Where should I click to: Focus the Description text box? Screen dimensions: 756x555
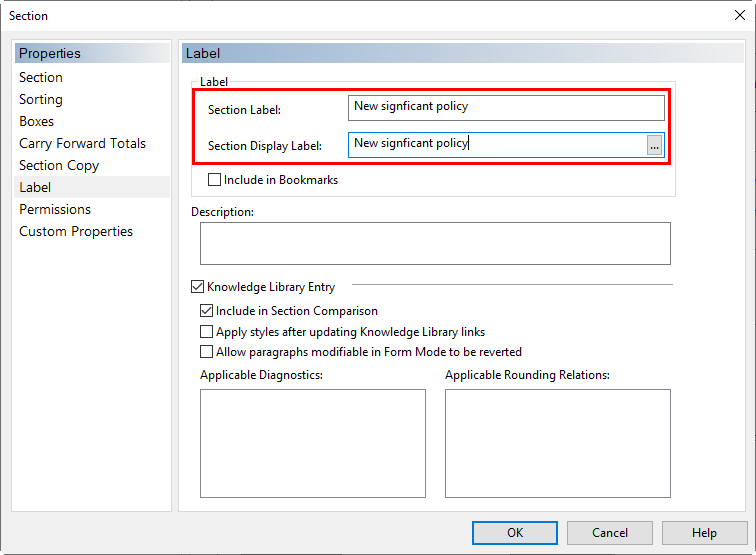pyautogui.click(x=435, y=244)
